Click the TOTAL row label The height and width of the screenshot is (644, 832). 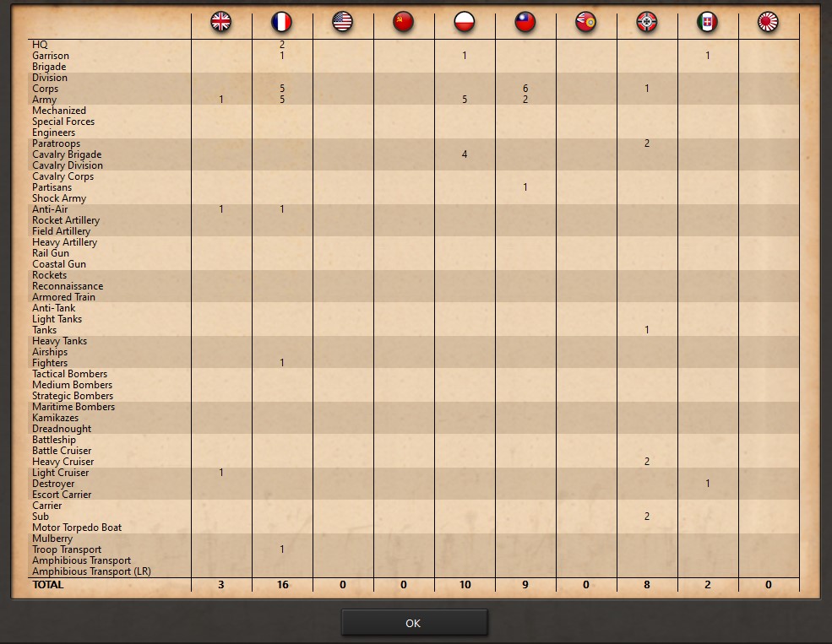pos(48,585)
